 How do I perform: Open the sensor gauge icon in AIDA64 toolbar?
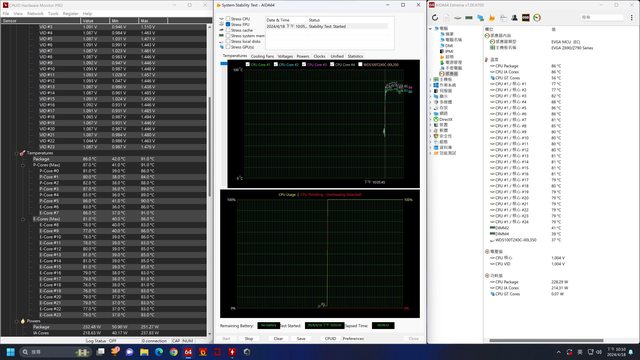(537, 18)
